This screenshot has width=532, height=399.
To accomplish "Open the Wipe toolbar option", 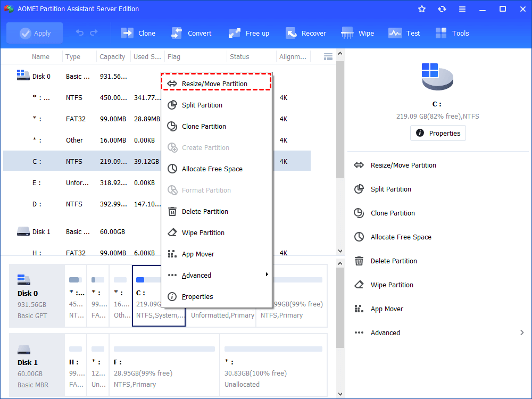I will point(358,33).
